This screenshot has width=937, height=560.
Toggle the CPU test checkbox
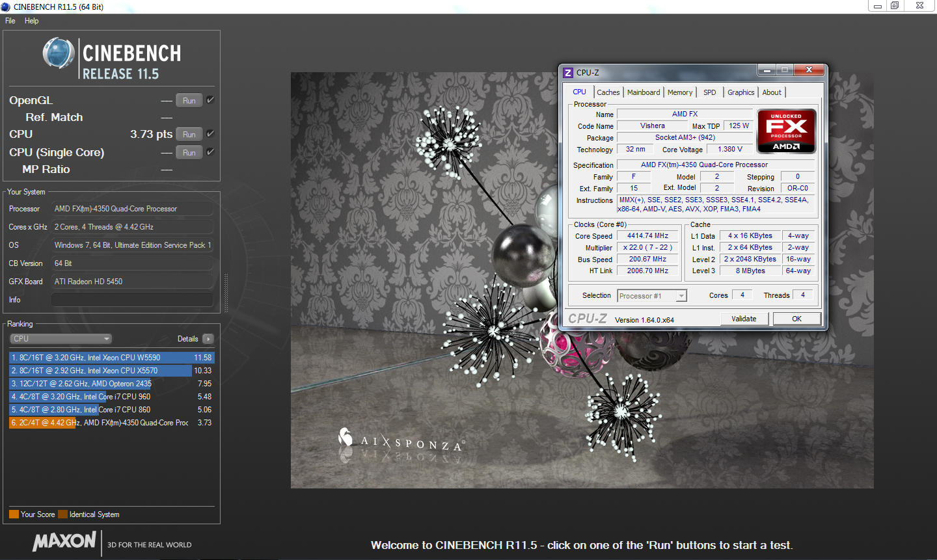(x=210, y=134)
